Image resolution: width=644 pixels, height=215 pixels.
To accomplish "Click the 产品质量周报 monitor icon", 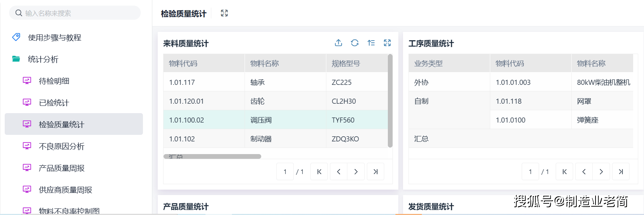I will (27, 168).
